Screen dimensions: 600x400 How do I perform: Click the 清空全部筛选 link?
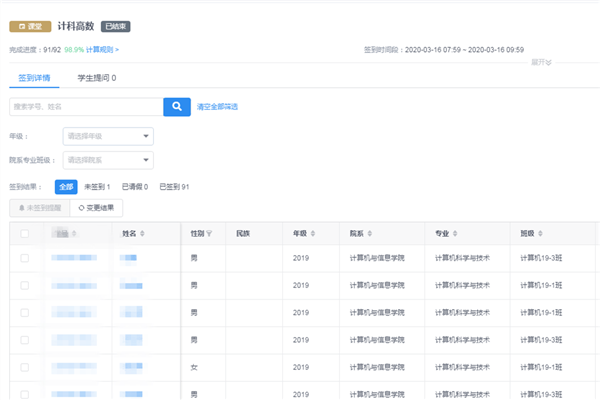(217, 107)
